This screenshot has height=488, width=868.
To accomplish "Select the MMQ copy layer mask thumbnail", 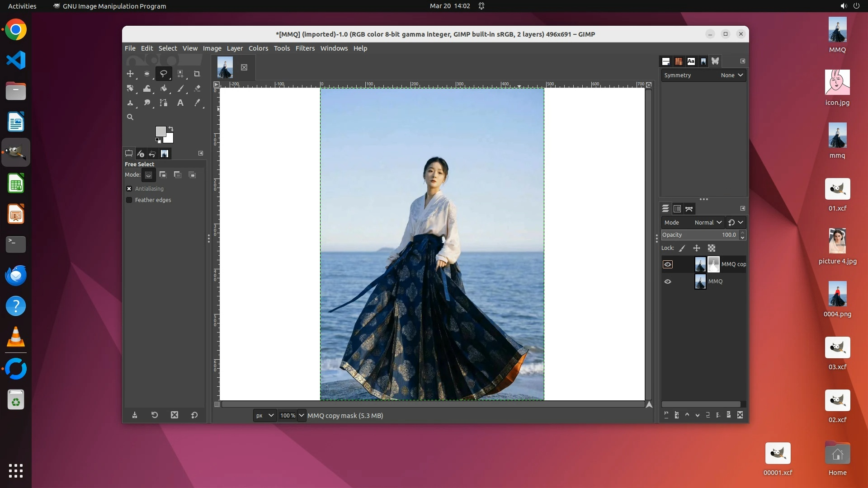I will [713, 264].
